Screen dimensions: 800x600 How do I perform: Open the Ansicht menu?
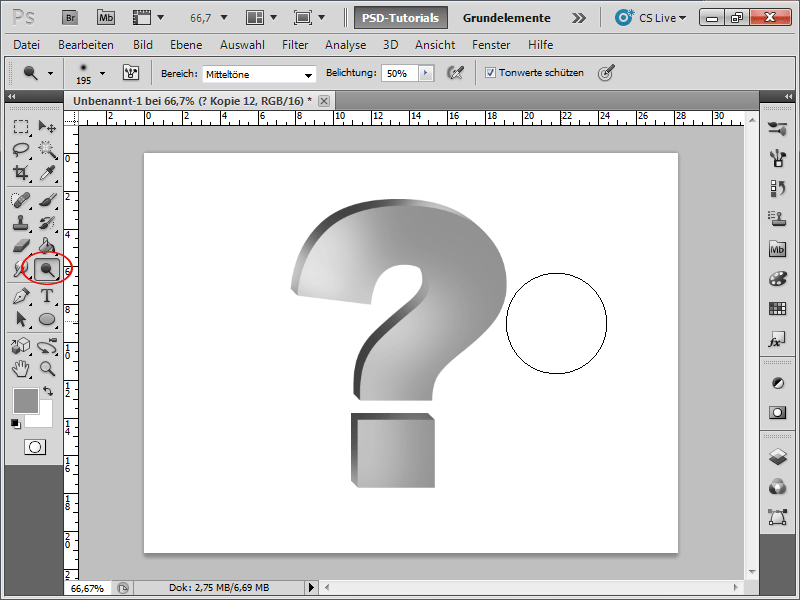(x=435, y=45)
